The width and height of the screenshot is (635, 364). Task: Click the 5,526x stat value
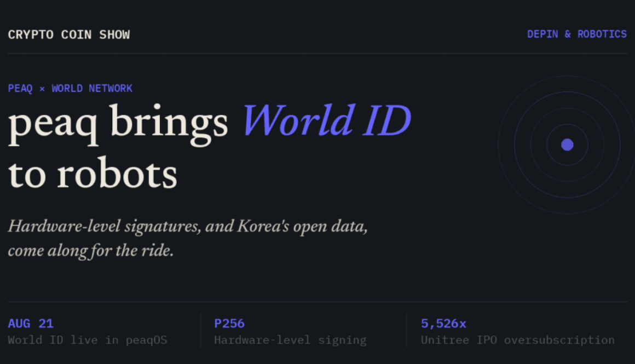click(x=443, y=323)
